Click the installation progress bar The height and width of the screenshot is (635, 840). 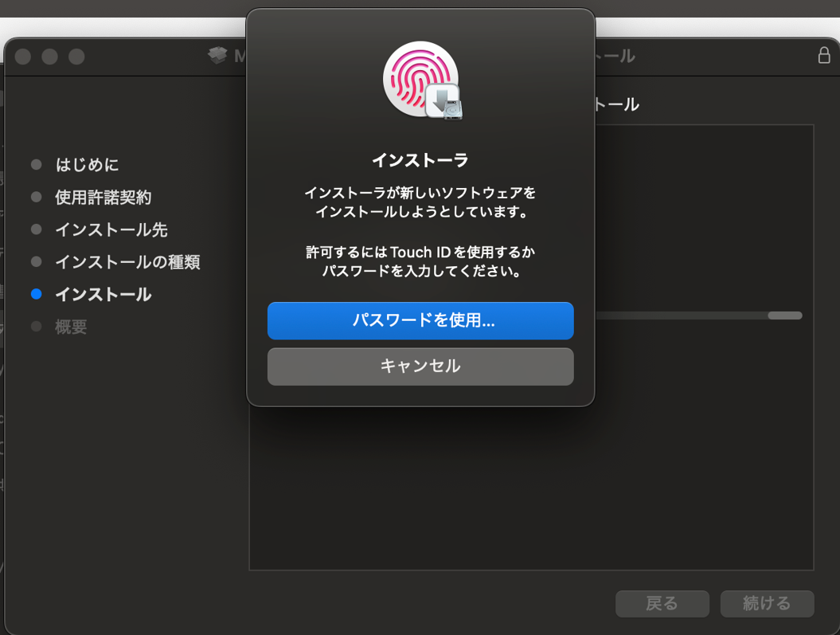click(698, 316)
